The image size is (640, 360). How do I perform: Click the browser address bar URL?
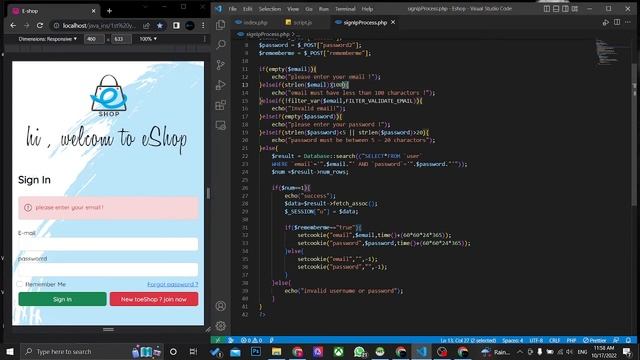pos(99,25)
